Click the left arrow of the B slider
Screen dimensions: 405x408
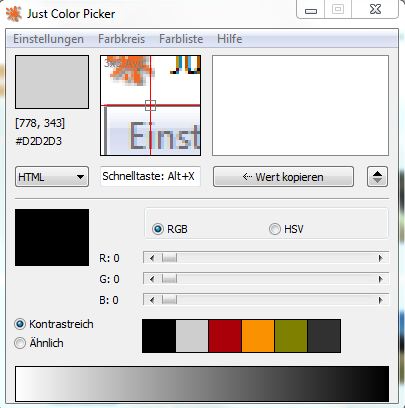click(152, 300)
